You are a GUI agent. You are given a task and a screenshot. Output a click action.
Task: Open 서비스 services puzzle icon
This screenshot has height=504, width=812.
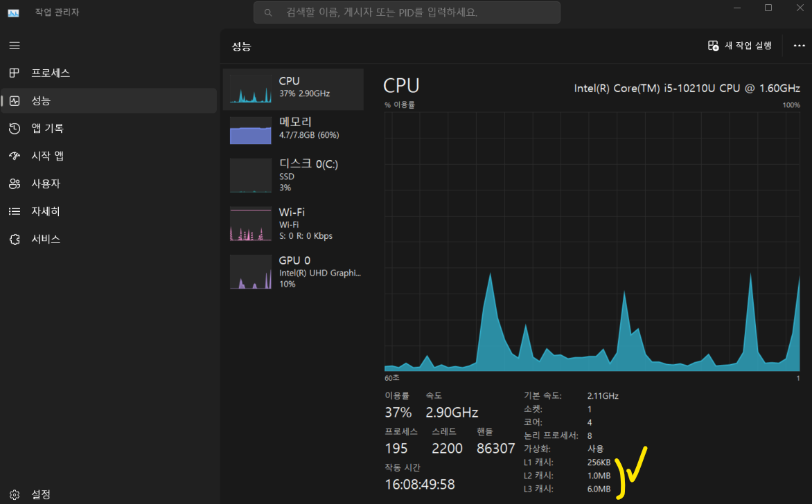tap(15, 239)
